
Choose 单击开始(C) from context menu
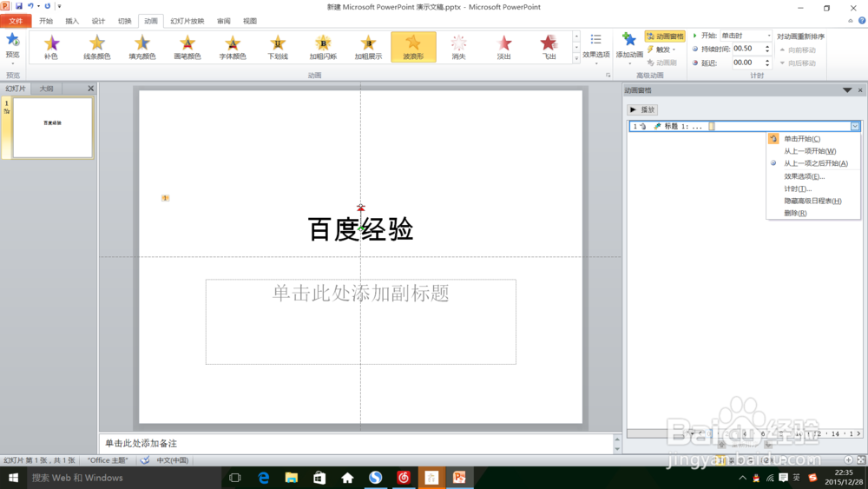click(x=813, y=139)
